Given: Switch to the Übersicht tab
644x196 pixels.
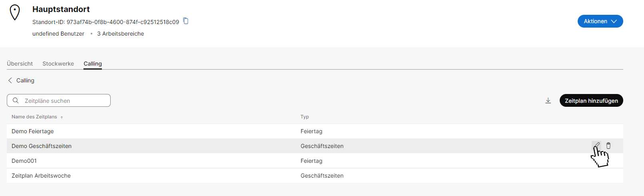Looking at the screenshot, I should (20, 64).
